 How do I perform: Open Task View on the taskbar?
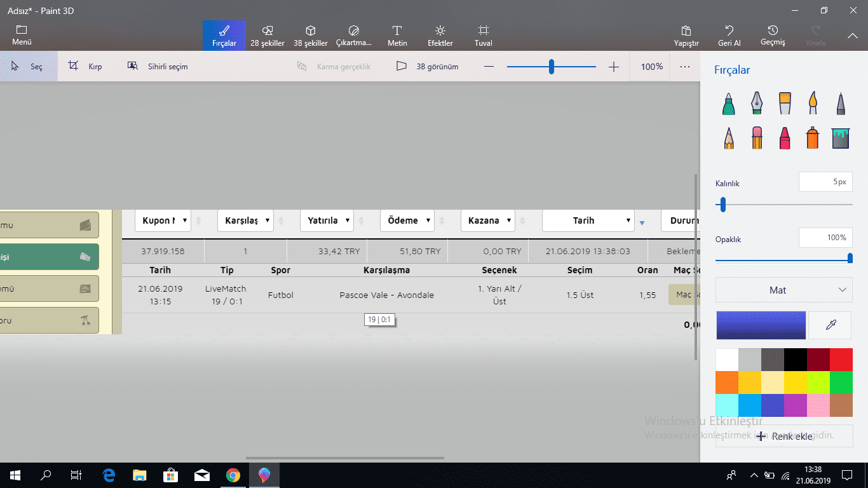[x=76, y=475]
